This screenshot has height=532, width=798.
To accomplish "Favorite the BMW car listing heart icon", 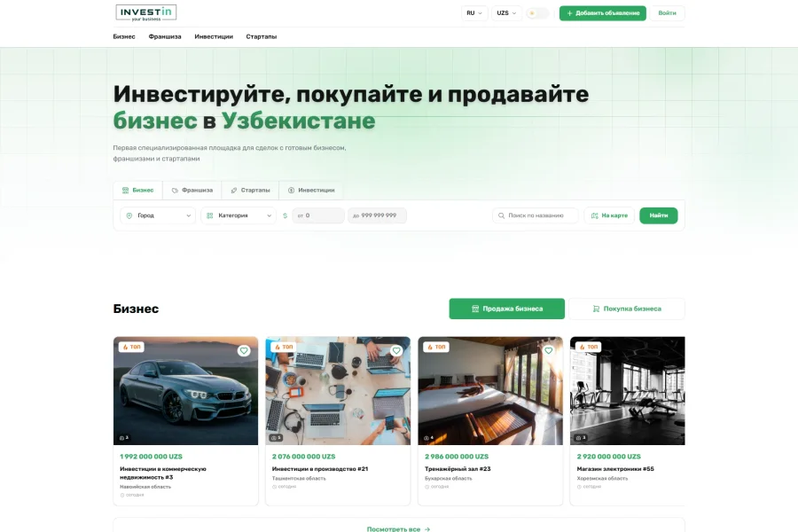I will (x=244, y=350).
